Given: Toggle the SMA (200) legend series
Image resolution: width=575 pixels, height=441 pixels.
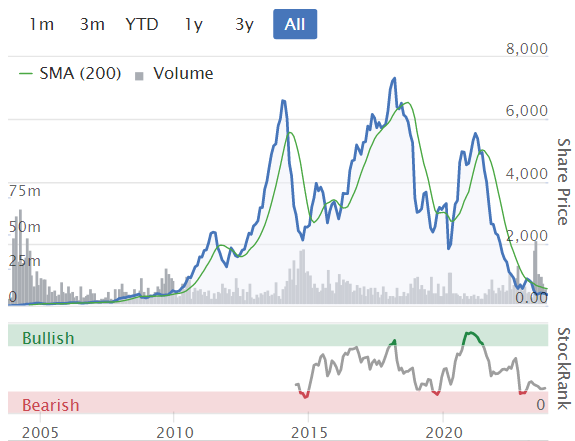Looking at the screenshot, I should point(70,74).
